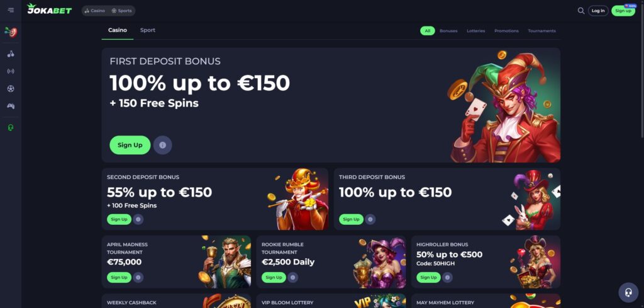Open the live casino broadcast icon

tap(11, 71)
